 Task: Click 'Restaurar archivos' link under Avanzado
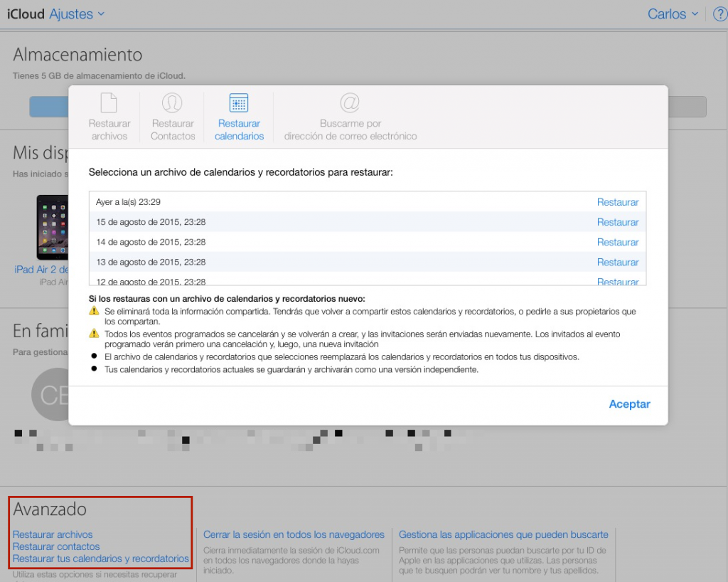(53, 534)
